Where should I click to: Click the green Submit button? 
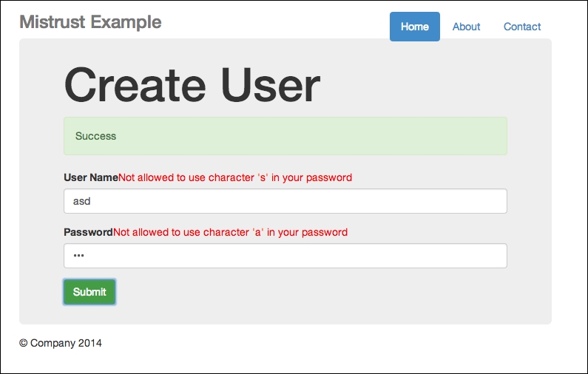(x=89, y=292)
